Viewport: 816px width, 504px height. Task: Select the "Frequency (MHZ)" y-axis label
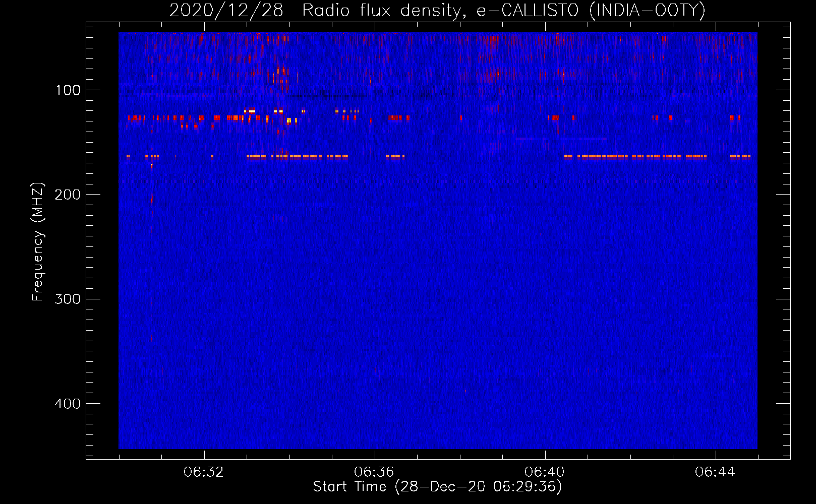click(38, 241)
